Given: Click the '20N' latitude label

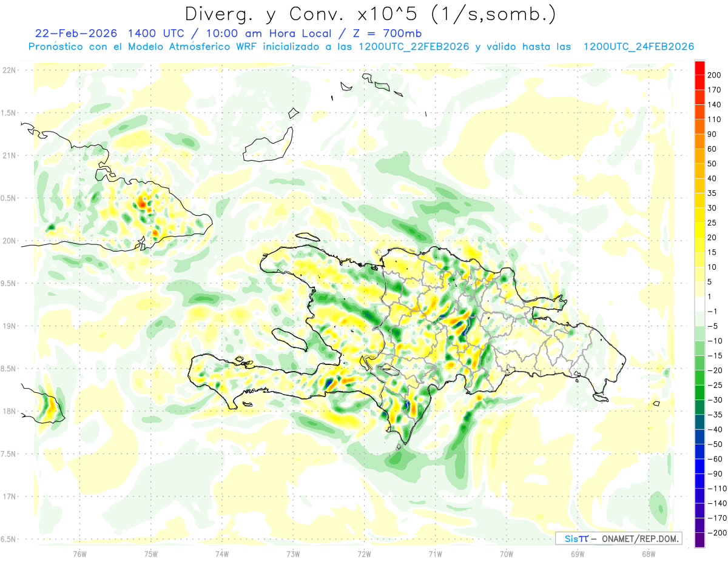Looking at the screenshot, I should [8, 241].
